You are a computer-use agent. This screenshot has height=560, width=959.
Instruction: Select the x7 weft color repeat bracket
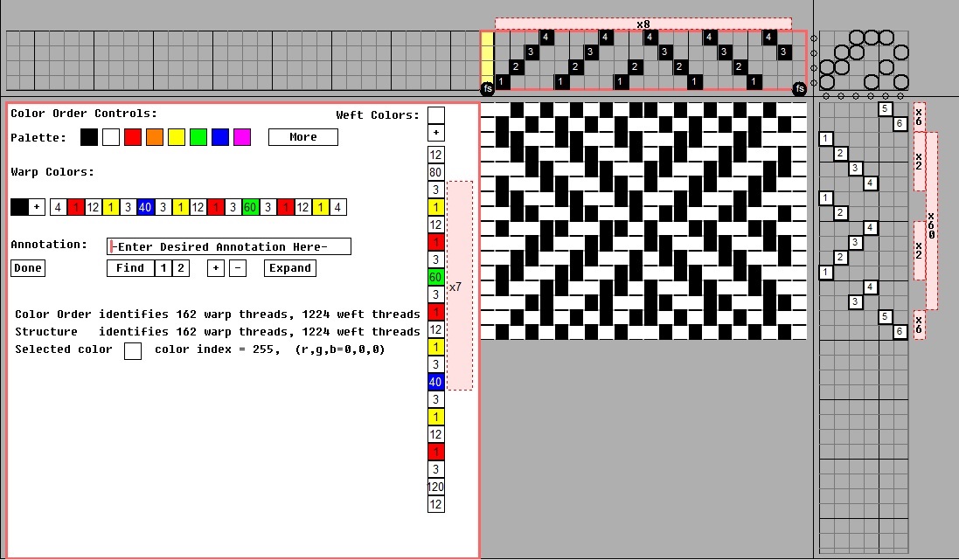(x=459, y=286)
